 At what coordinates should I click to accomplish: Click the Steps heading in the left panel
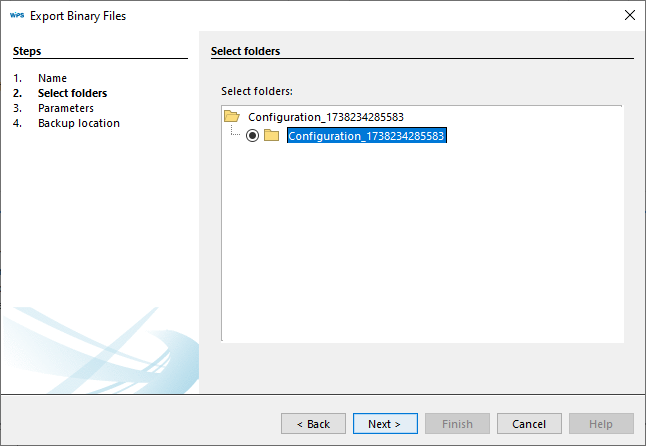tap(27, 51)
